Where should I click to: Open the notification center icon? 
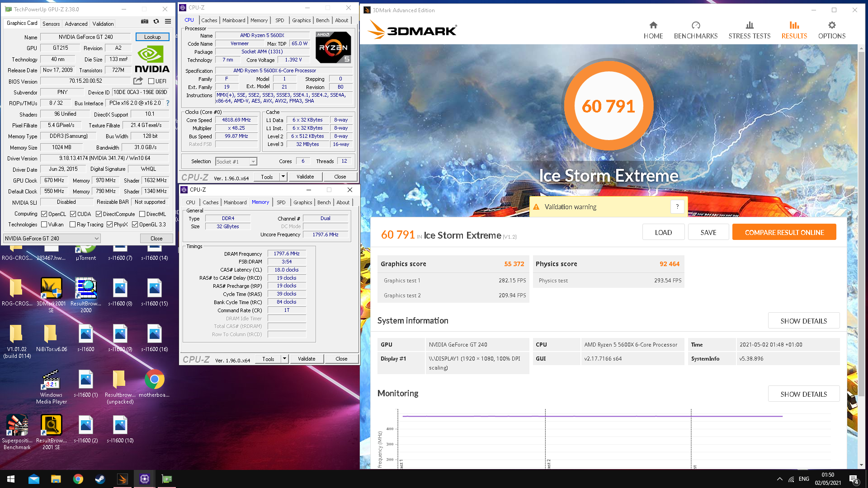[x=854, y=479]
